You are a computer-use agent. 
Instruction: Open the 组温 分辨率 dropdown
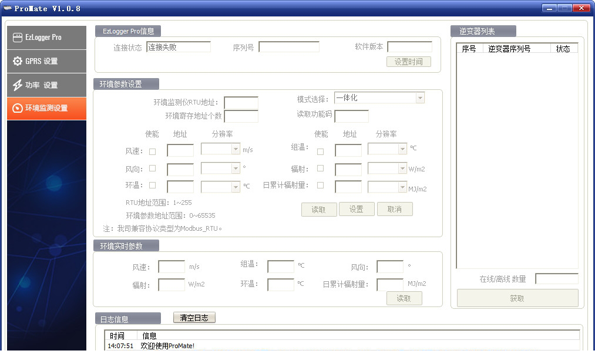point(388,149)
